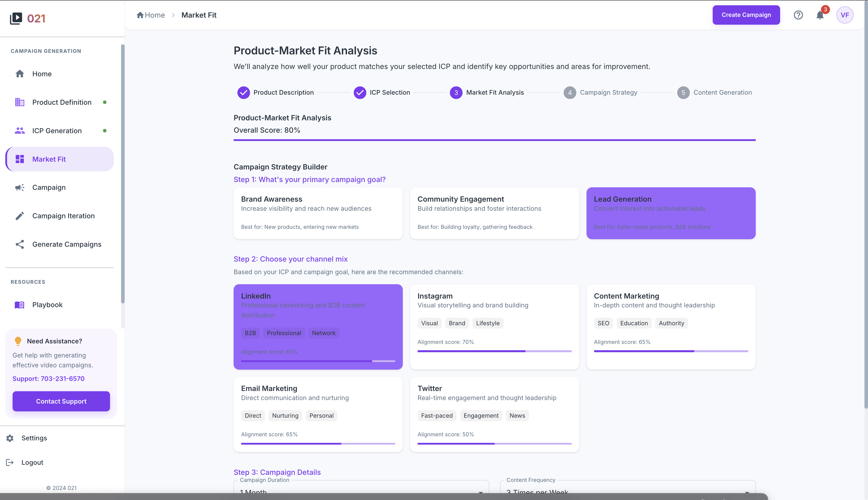Select the Lead Generation campaign goal
The height and width of the screenshot is (500, 868).
[x=671, y=213]
